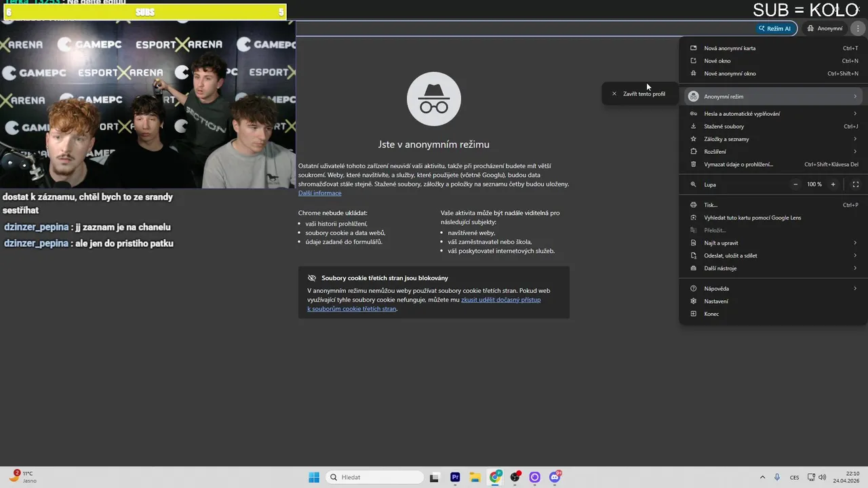The width and height of the screenshot is (868, 488).
Task: Decrease zoom with the Lupa minus button
Action: coord(795,184)
